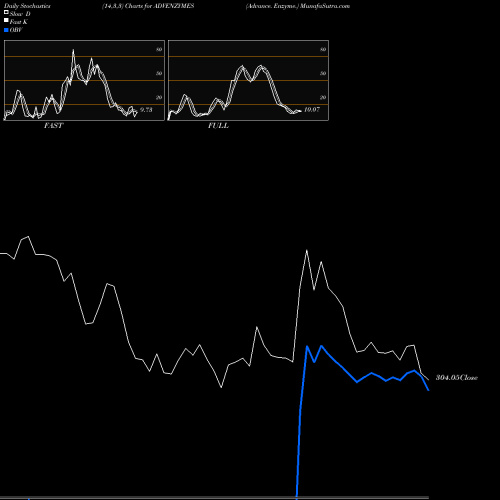The height and width of the screenshot is (500, 500).
Task: Click the FULL chart label
Action: (218, 126)
